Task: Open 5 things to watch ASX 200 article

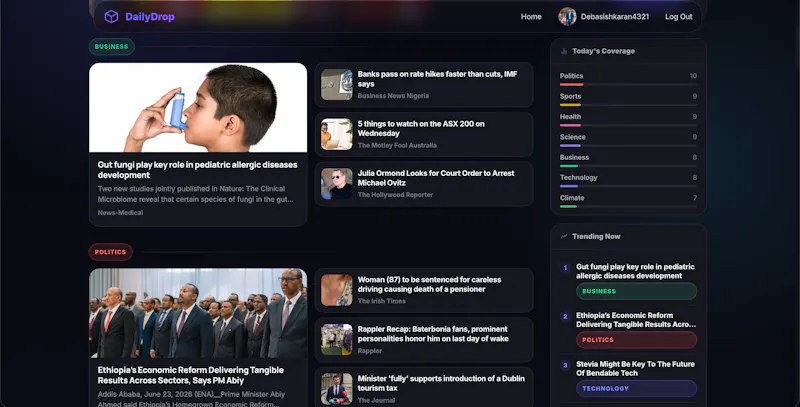Action: [x=421, y=129]
